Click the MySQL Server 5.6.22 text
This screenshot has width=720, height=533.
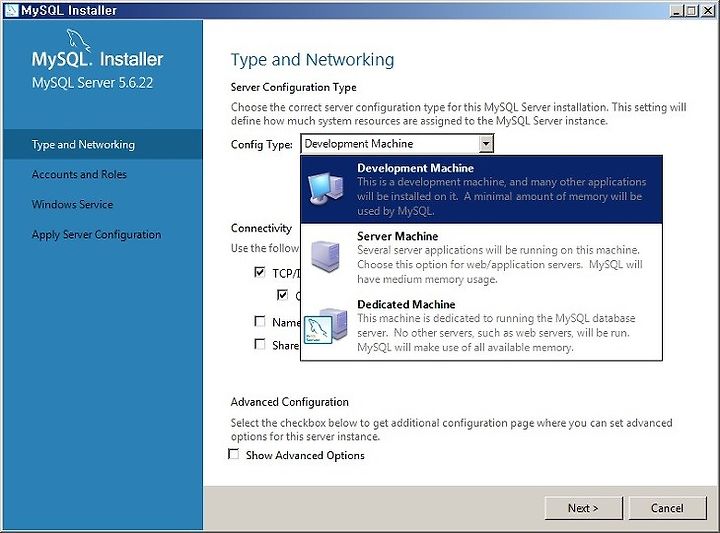[x=92, y=83]
